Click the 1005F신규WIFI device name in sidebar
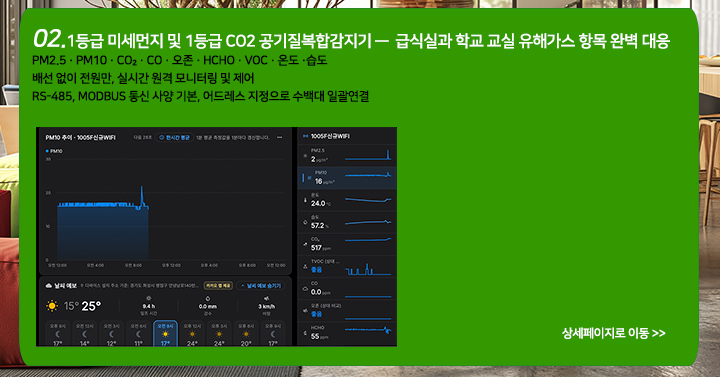The height and width of the screenshot is (377, 720). [x=330, y=136]
